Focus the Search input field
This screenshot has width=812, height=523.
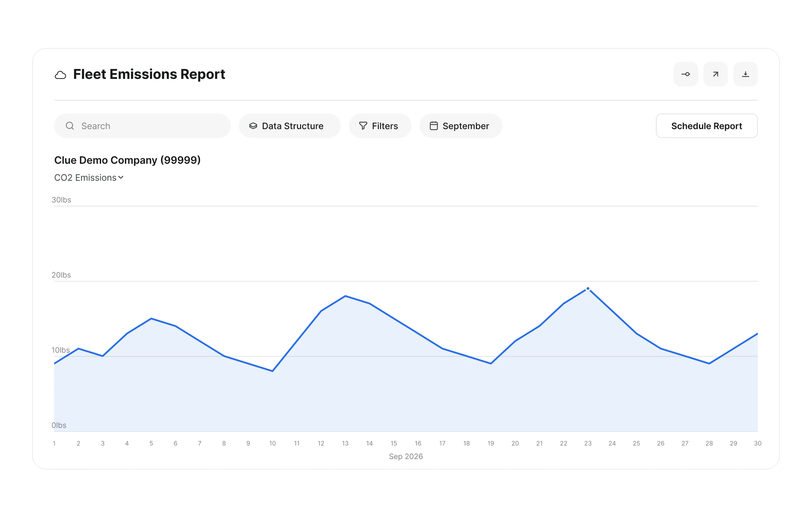(x=142, y=126)
